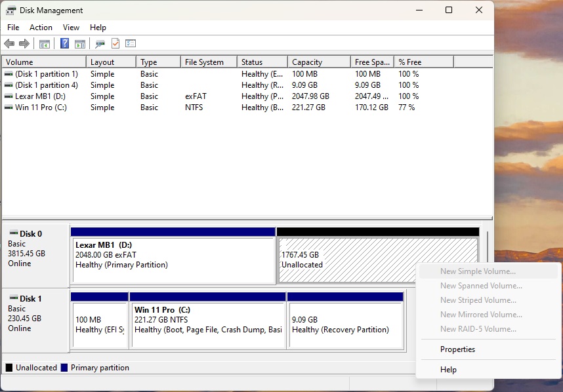Click the Forward arrow toolbar icon
The image size is (563, 392).
pyautogui.click(x=24, y=44)
